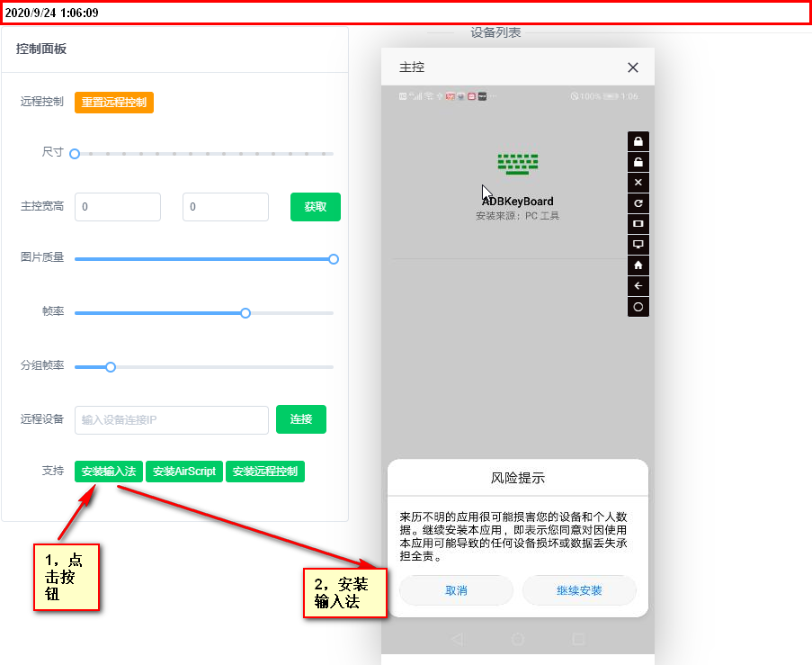Click the monitor display icon in toolbar

(638, 245)
